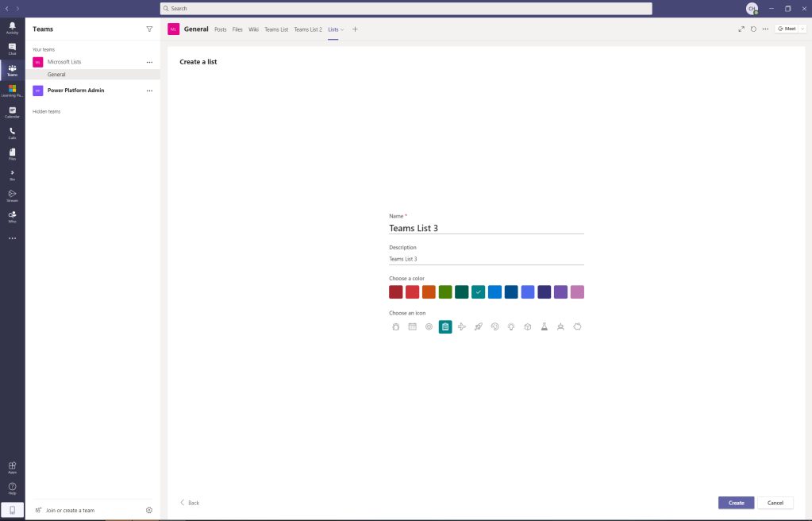Click the filter teams funnel icon
The height and width of the screenshot is (521, 812).
click(149, 29)
